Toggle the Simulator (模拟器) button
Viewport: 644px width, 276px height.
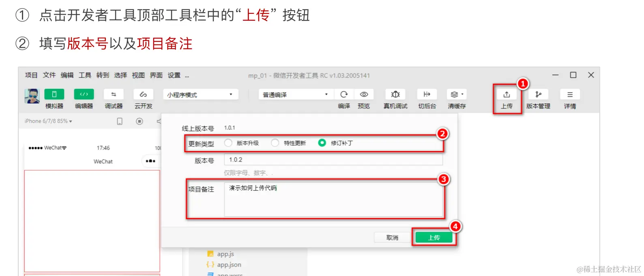pos(54,94)
